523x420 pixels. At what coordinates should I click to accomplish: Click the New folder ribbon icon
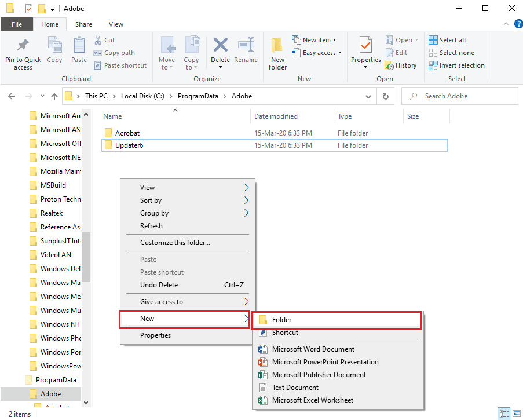click(x=277, y=45)
